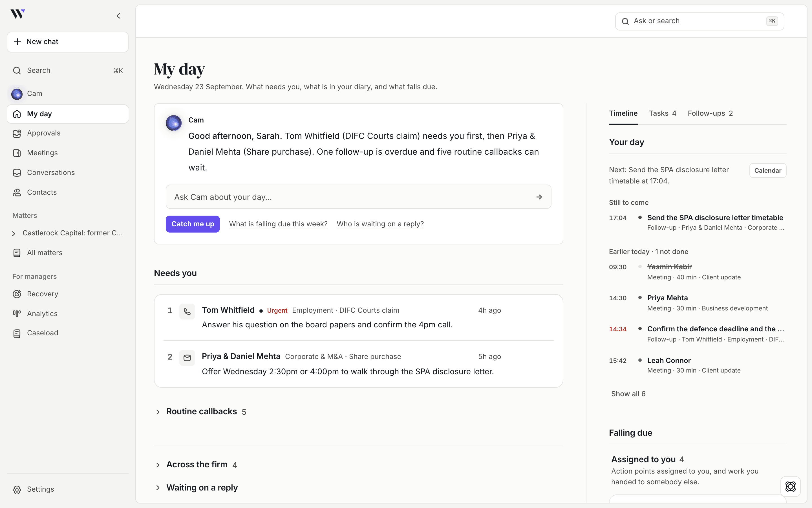Click the Catch me up button
Viewport: 812px width, 508px height.
193,224
